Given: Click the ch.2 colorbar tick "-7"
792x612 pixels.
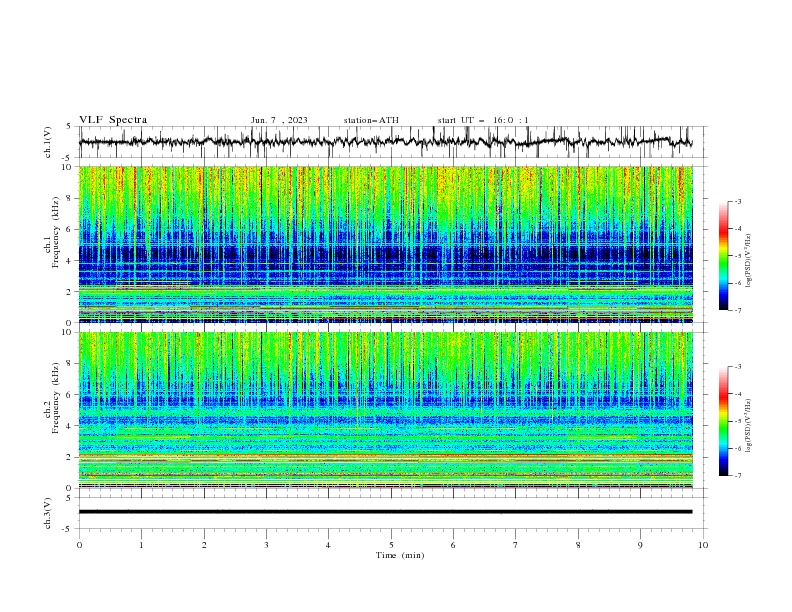Looking at the screenshot, I should pyautogui.click(x=738, y=475).
